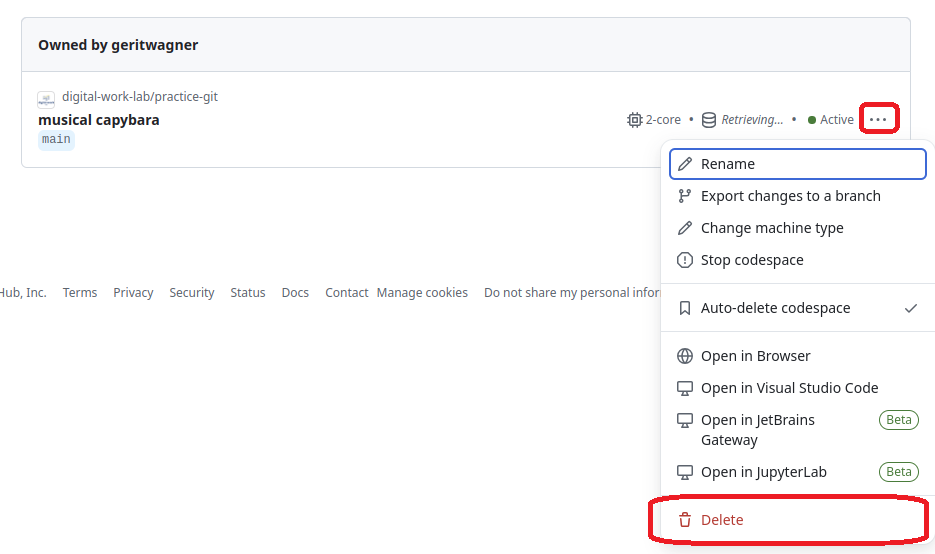Choose Open in Visual Studio Code
Screen dimensions: 935x554
point(789,388)
